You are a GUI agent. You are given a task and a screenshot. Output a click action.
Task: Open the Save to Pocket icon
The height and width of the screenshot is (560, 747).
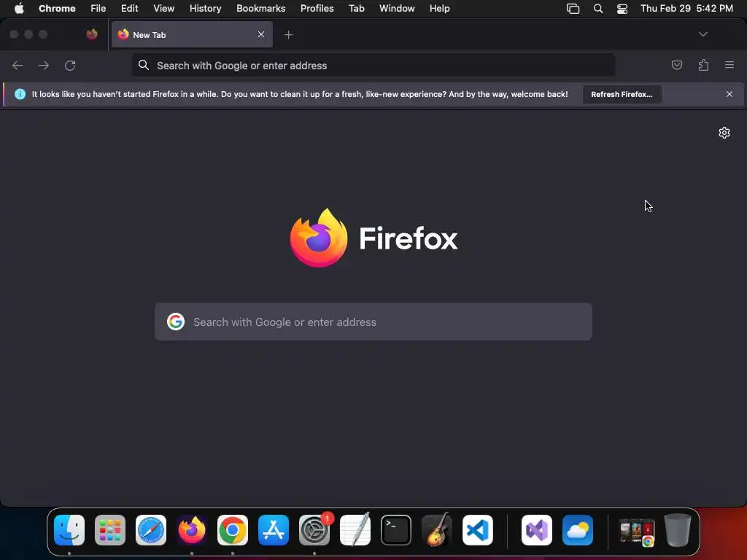676,65
